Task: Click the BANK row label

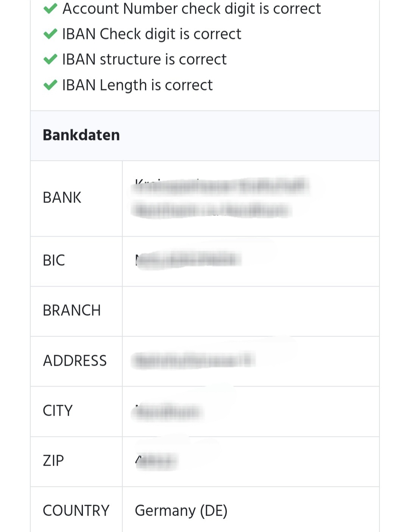Action: point(62,198)
